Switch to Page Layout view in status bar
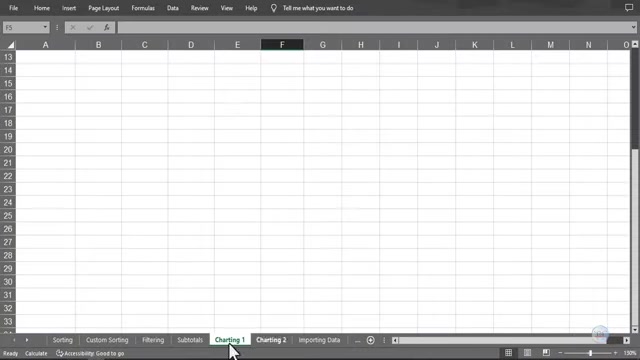The width and height of the screenshot is (640, 360). coord(527,353)
